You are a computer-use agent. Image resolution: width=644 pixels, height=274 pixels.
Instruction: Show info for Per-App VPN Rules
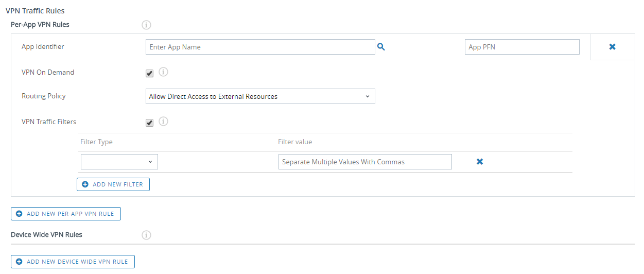click(x=146, y=25)
